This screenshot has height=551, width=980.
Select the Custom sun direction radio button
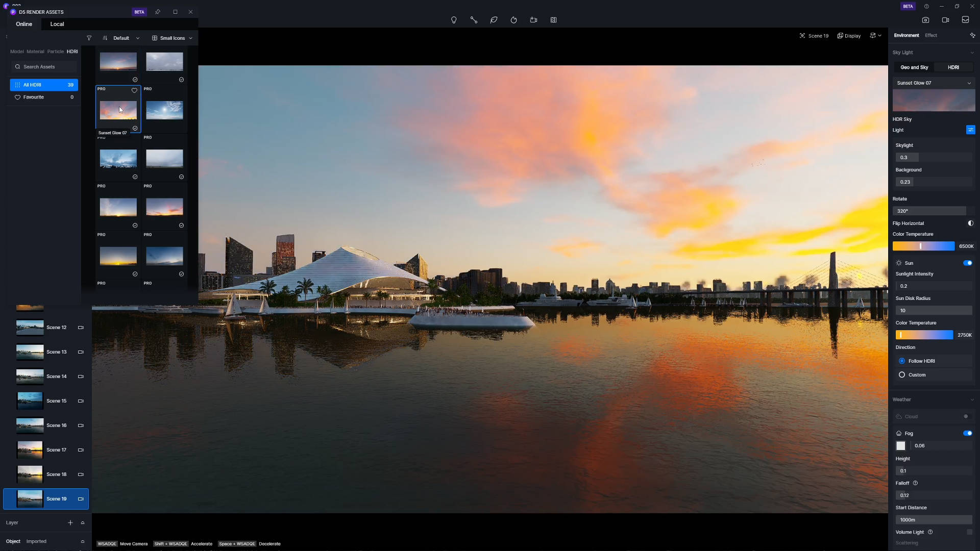902,374
